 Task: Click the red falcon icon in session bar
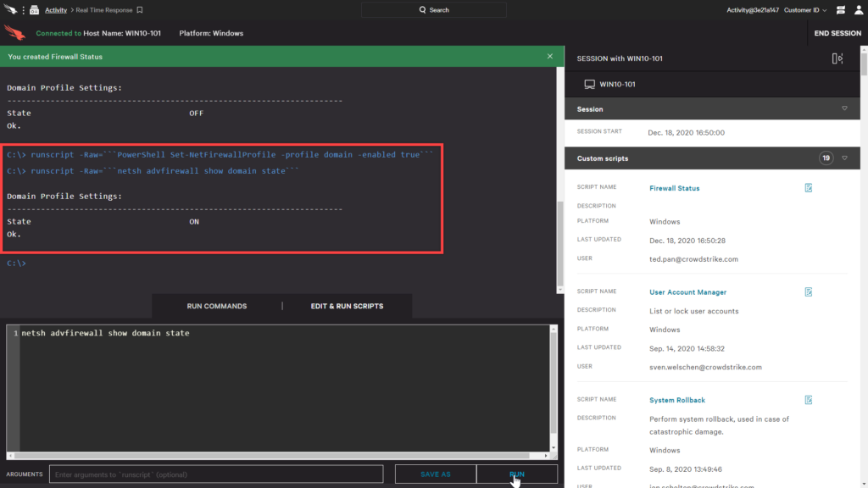(15, 33)
